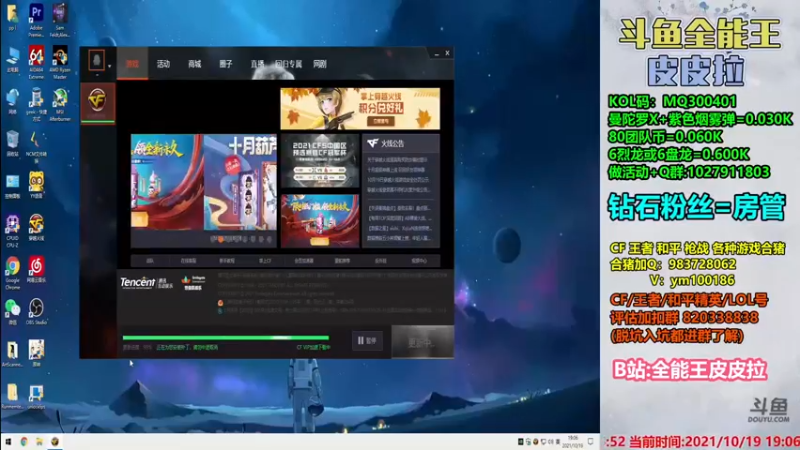800x450 pixels.
Task: Open 网络 desktop icon
Action: (12, 102)
